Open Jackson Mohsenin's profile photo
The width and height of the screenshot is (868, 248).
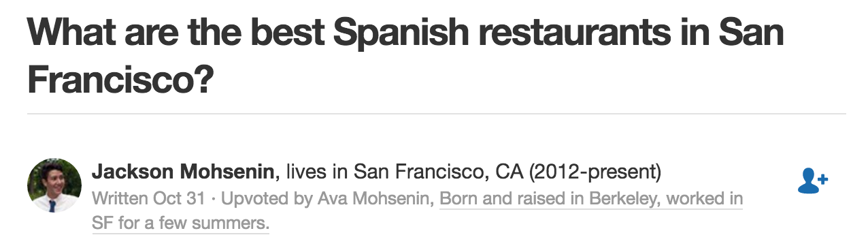(x=54, y=185)
